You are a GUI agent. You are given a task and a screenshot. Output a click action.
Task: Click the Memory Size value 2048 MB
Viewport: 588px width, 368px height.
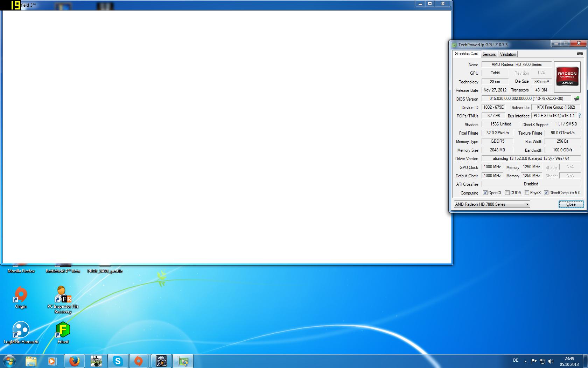pos(497,150)
